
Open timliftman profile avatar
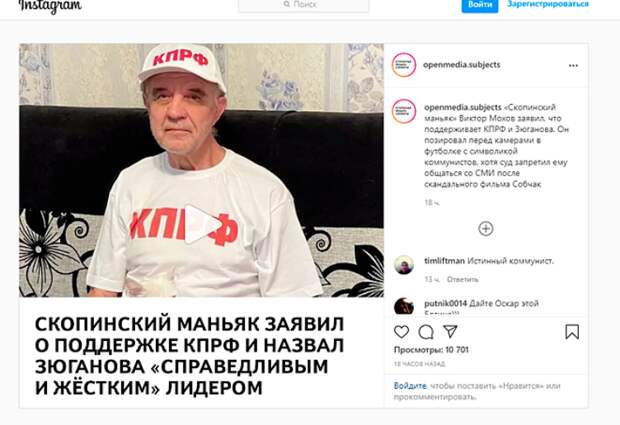404,264
